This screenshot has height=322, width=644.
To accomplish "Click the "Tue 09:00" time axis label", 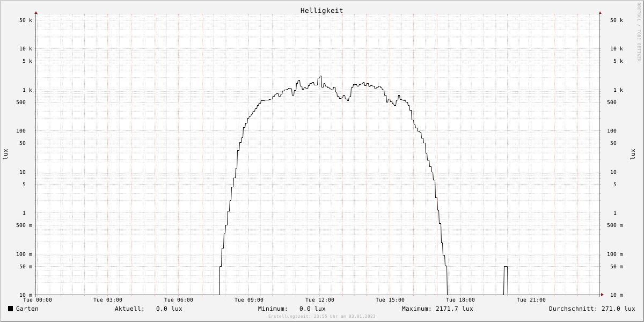I will coord(249,300).
